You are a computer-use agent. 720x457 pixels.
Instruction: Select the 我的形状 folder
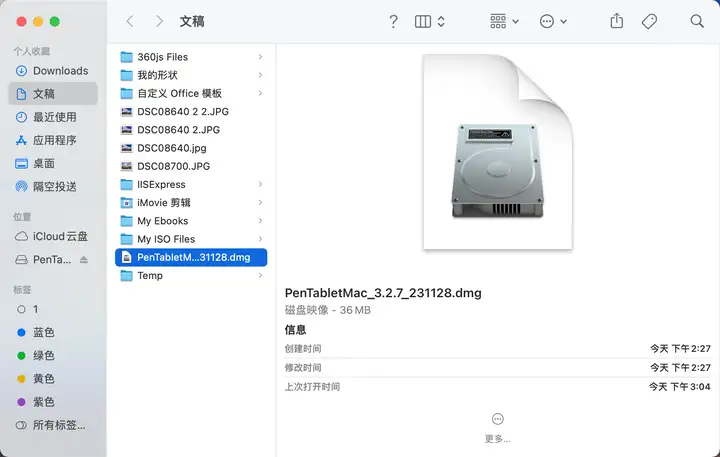click(x=191, y=75)
